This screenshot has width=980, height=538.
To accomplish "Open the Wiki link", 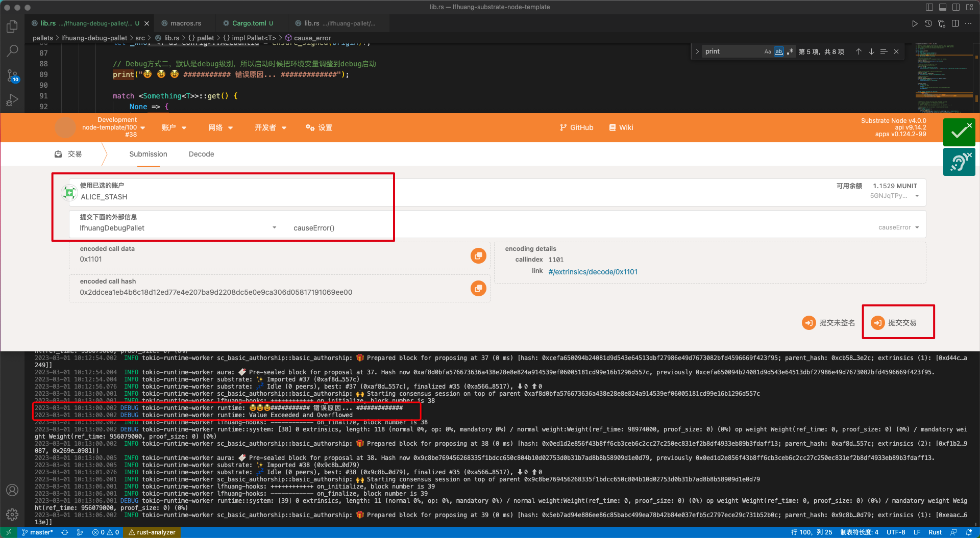I will pos(621,127).
